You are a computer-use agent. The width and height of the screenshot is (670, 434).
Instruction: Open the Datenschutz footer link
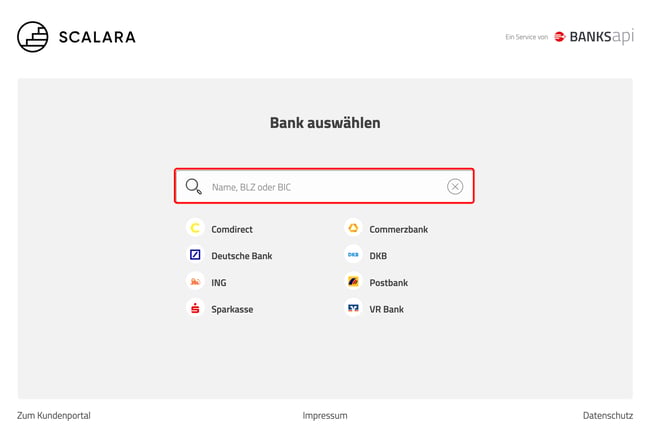[x=608, y=416]
